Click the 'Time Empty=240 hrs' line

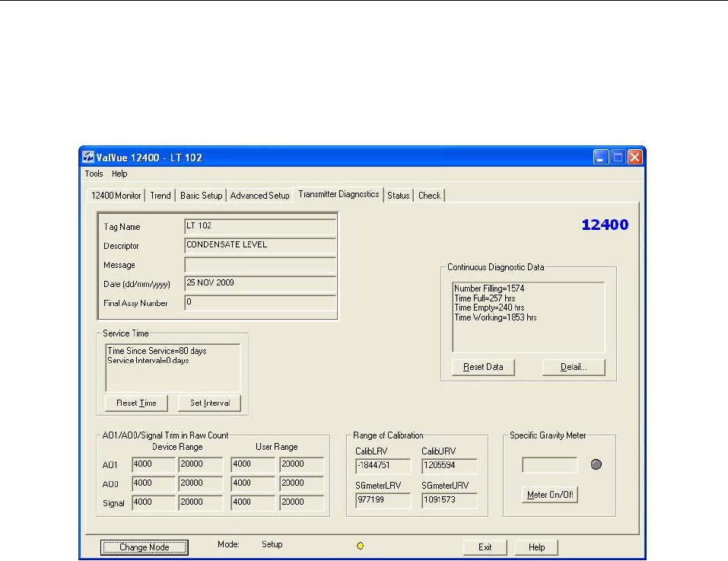coord(489,308)
